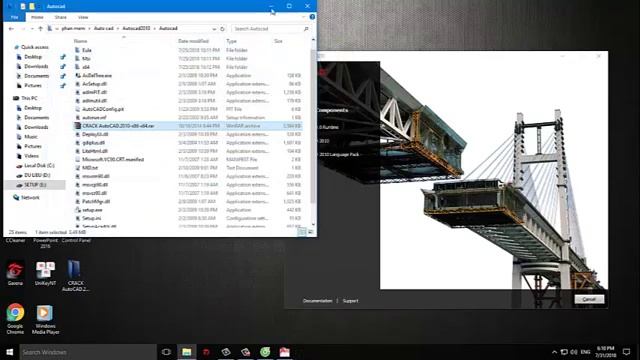Show hidden system tray icons chevron
640x360 pixels.
tap(554, 352)
